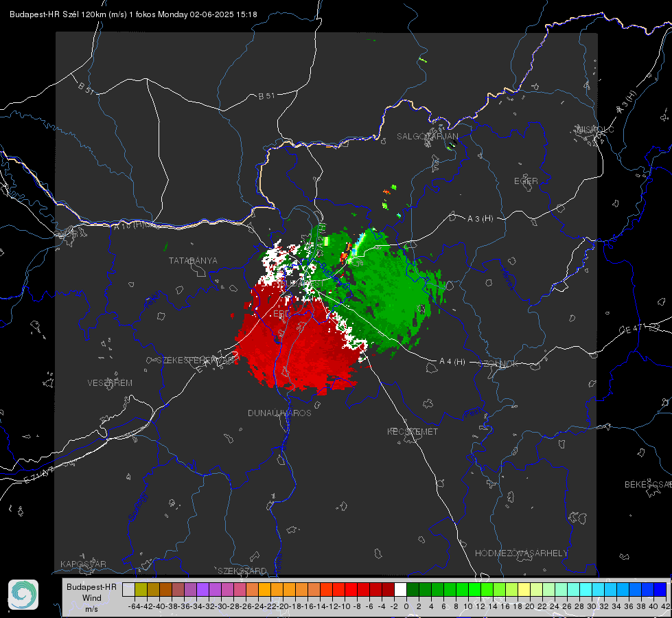Screen dimensions: 672x618
Task: Click the 'Budapest-HR Wind m/s' legend label
Action: point(92,598)
